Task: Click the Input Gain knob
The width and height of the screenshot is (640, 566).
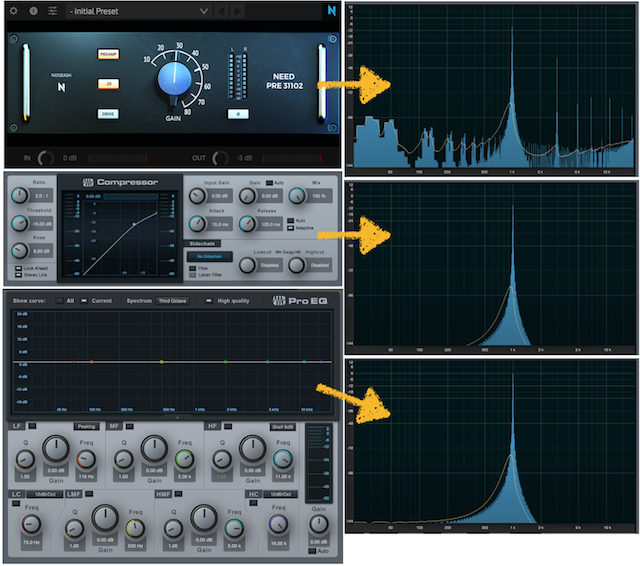Action: [198, 196]
